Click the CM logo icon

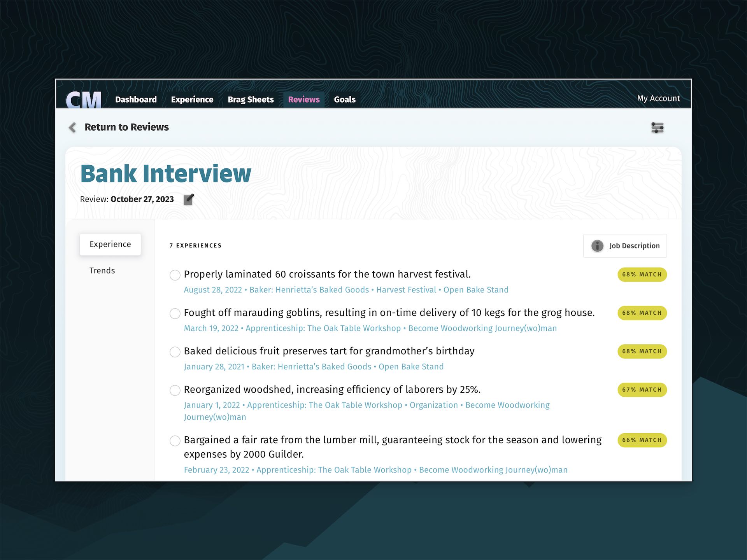[84, 100]
